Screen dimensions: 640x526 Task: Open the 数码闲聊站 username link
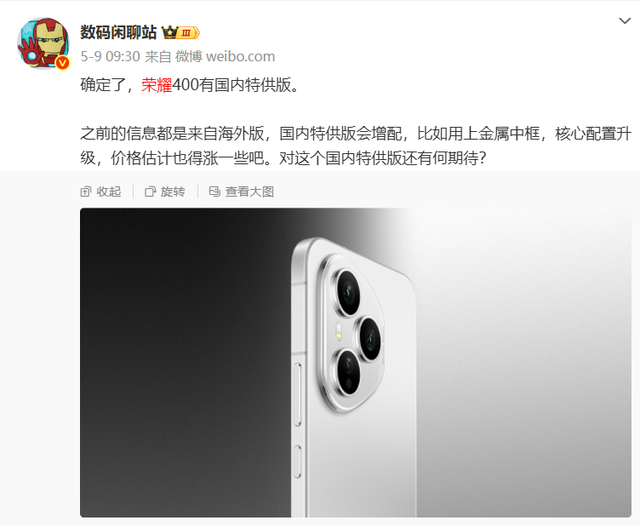click(x=118, y=32)
